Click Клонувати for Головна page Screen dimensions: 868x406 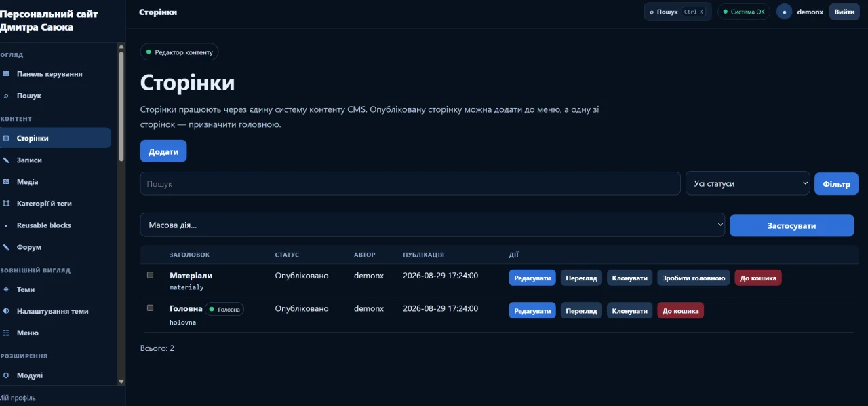[x=629, y=310]
